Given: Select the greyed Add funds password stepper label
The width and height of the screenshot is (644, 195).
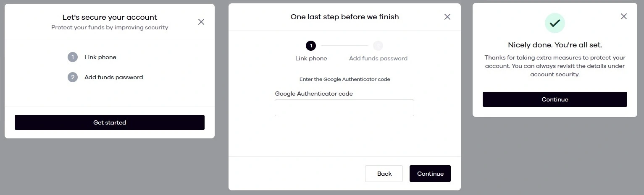Looking at the screenshot, I should click(378, 59).
